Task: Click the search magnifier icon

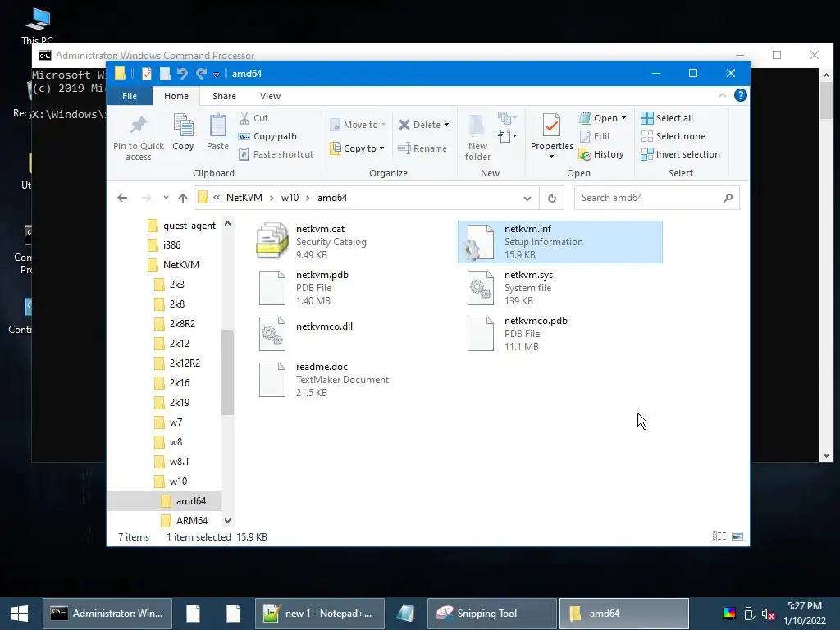Action: coord(728,198)
